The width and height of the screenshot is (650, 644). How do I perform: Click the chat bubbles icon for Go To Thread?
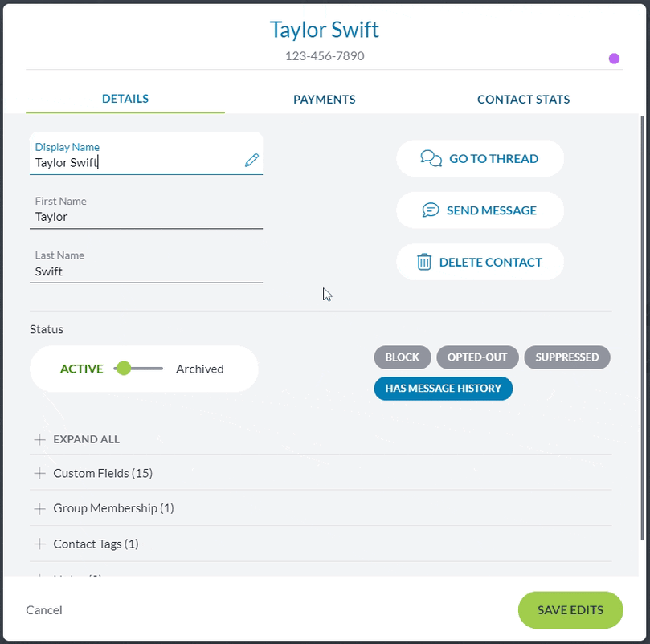[x=431, y=158]
